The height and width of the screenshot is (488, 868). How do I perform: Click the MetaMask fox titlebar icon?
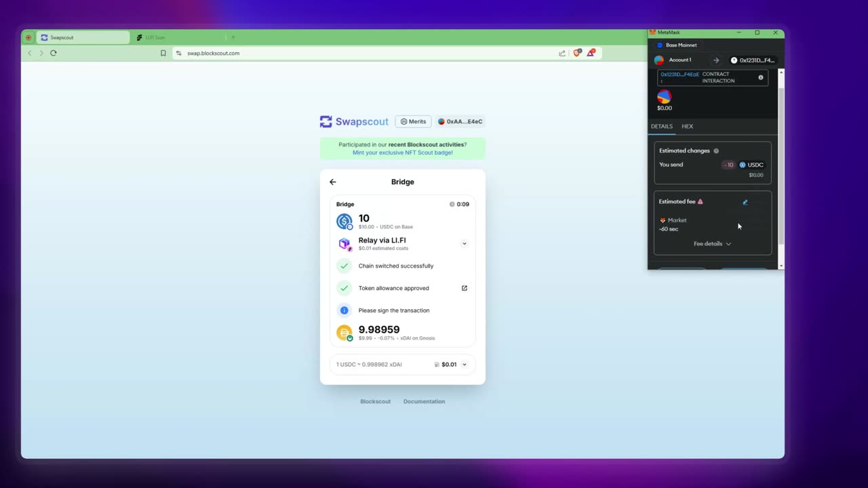[x=653, y=32]
